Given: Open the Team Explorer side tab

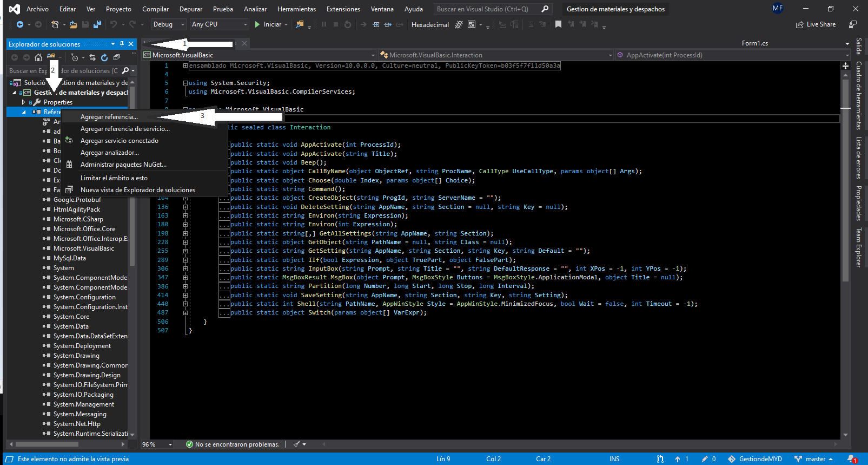Looking at the screenshot, I should click(x=858, y=247).
